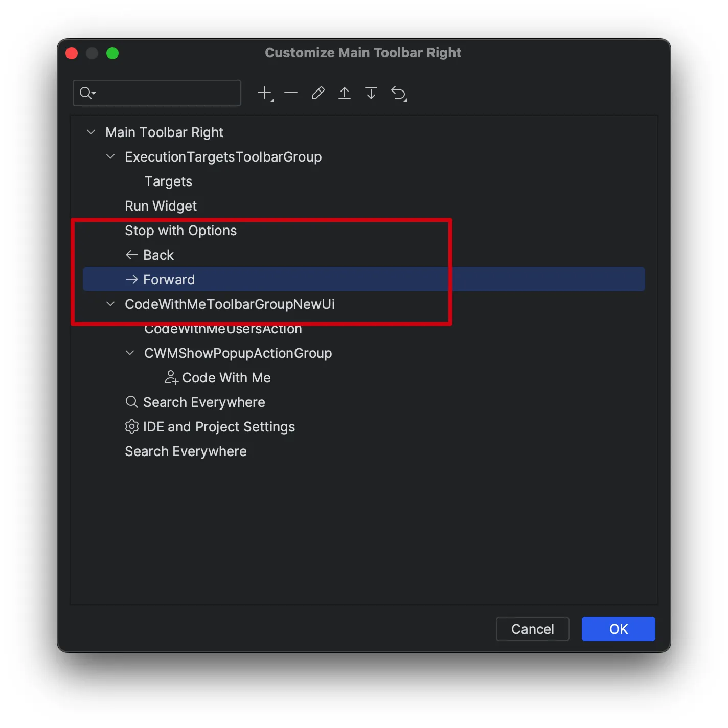
Task: Click the search magnifier icon in the filter field
Action: coord(86,93)
